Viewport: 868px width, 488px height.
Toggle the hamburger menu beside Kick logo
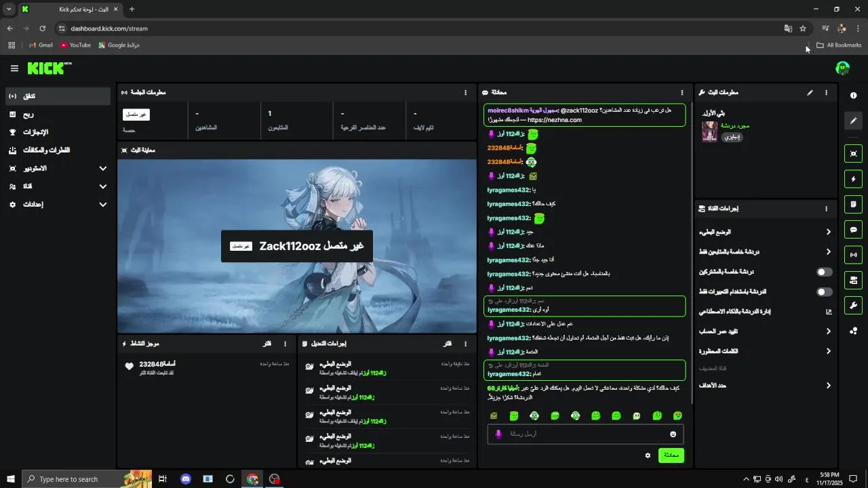(14, 68)
